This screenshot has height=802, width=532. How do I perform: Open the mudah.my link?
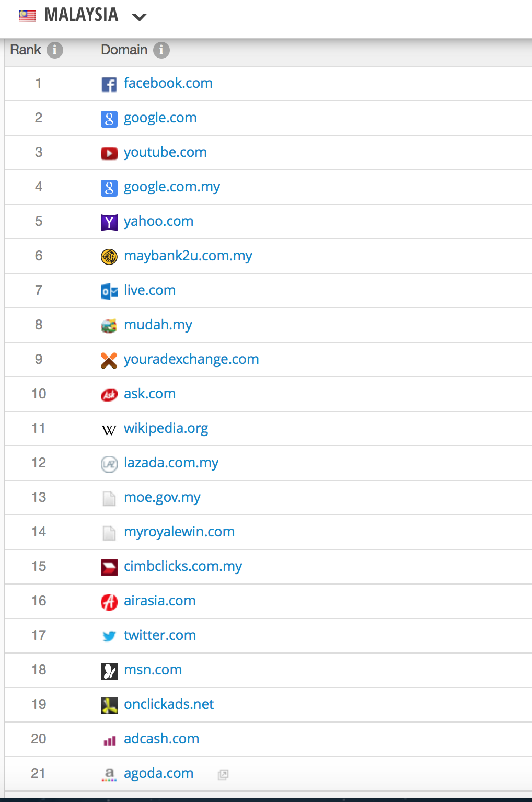(x=158, y=325)
